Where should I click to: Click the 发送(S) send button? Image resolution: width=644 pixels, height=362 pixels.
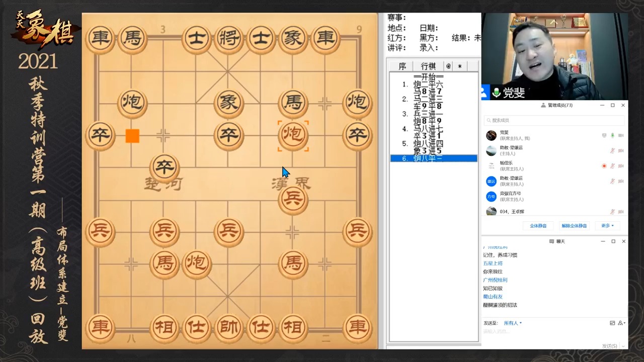pos(609,346)
